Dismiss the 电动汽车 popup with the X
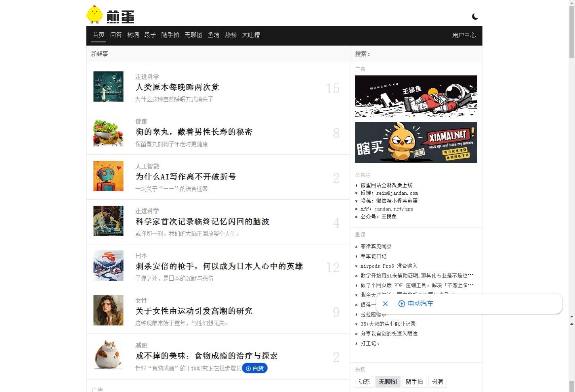Viewport: 575px width, 392px height. point(385,304)
